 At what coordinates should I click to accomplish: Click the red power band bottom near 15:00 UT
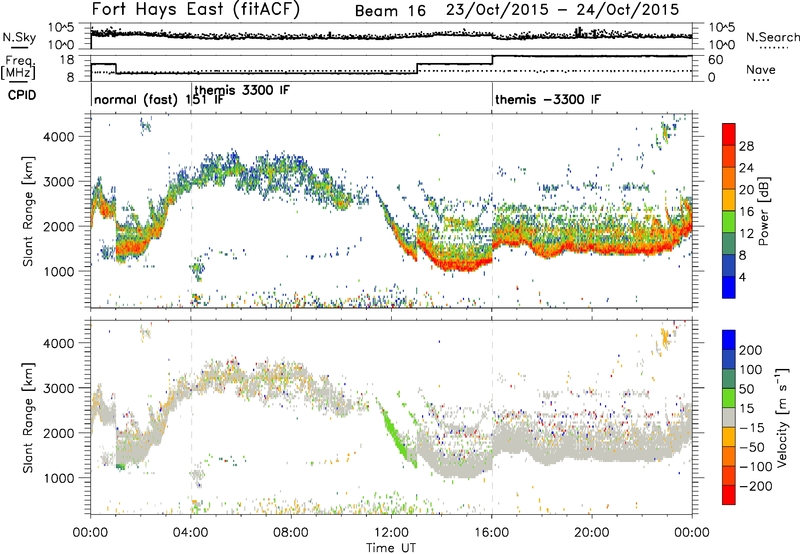coord(464,267)
